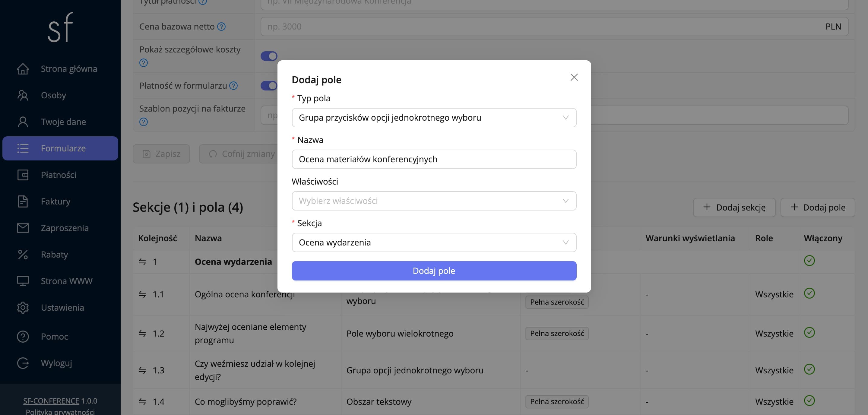The image size is (868, 415).
Task: Click the home icon beside Strona główna
Action: pos(23,69)
